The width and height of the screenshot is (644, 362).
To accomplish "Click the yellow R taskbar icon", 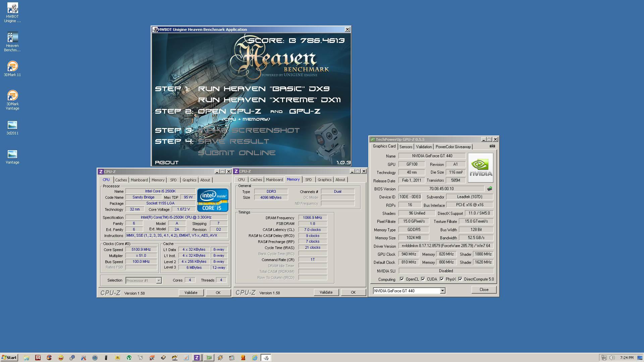I will [118, 358].
